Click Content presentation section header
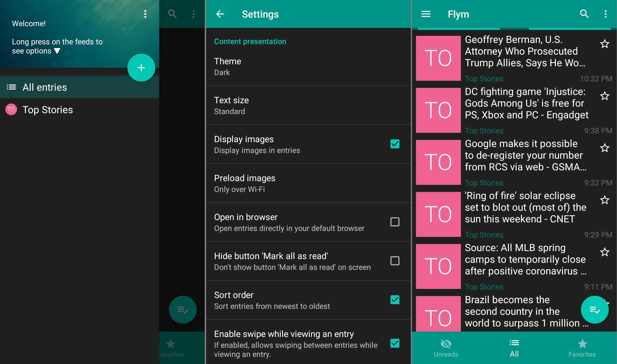This screenshot has width=617, height=364. 250,41
